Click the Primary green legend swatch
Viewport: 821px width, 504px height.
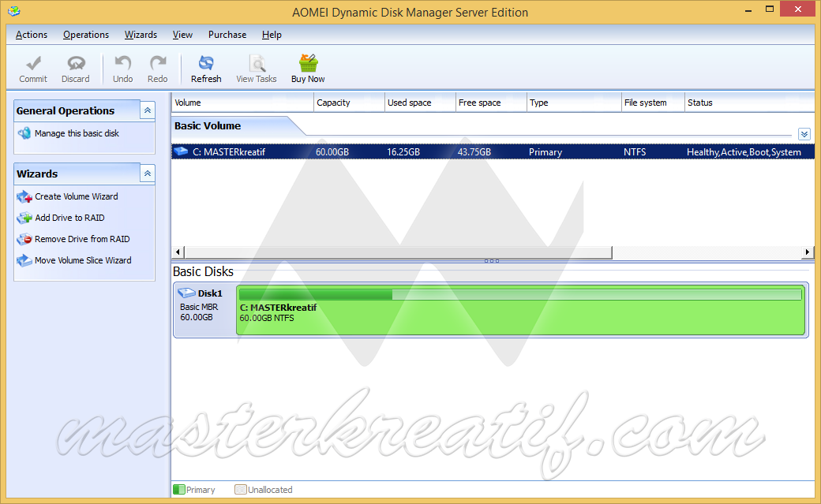click(x=179, y=490)
